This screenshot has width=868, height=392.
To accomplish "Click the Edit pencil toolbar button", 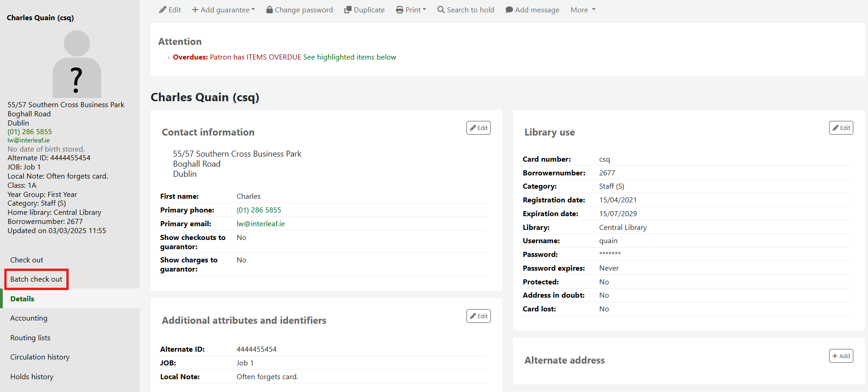I will point(170,10).
